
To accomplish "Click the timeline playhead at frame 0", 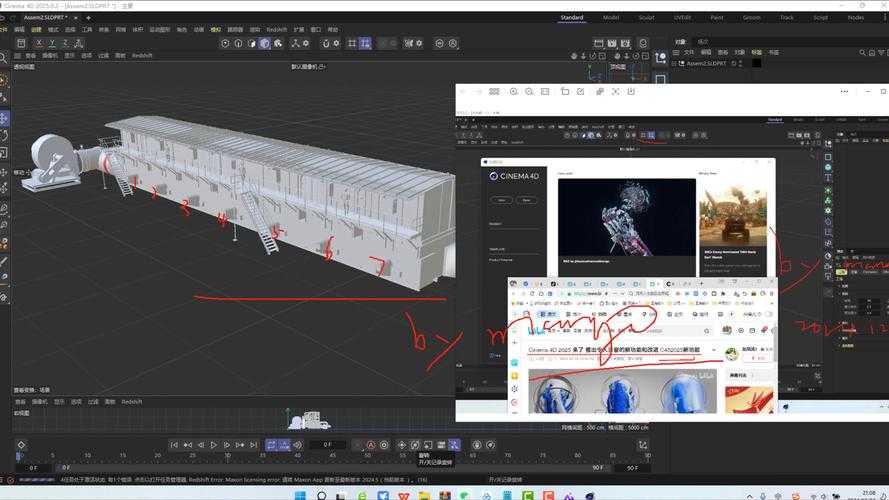I will pos(19,455).
